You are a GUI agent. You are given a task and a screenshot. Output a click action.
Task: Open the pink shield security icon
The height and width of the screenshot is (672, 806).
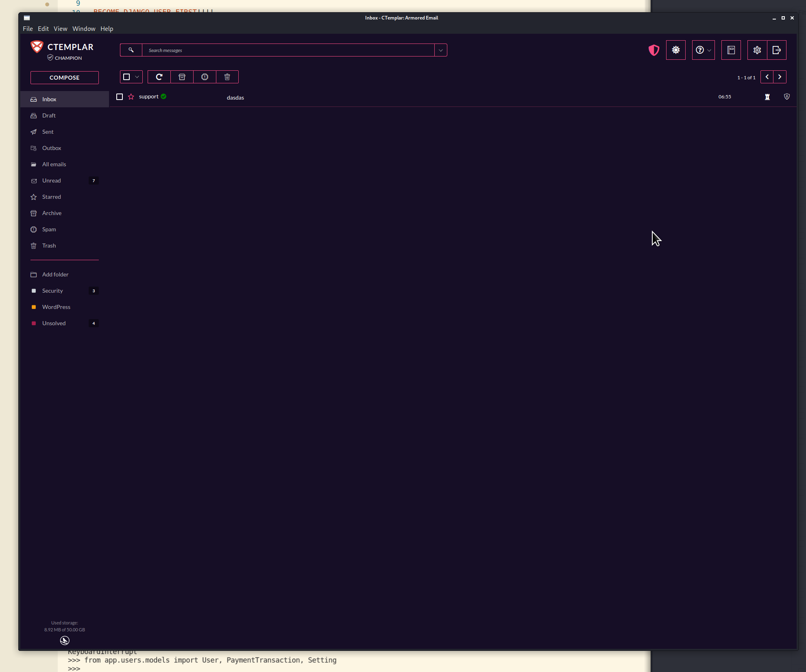point(654,50)
